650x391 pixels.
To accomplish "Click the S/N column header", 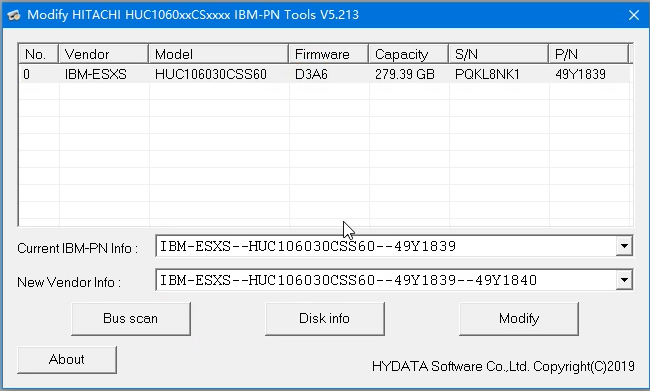I will coord(499,54).
